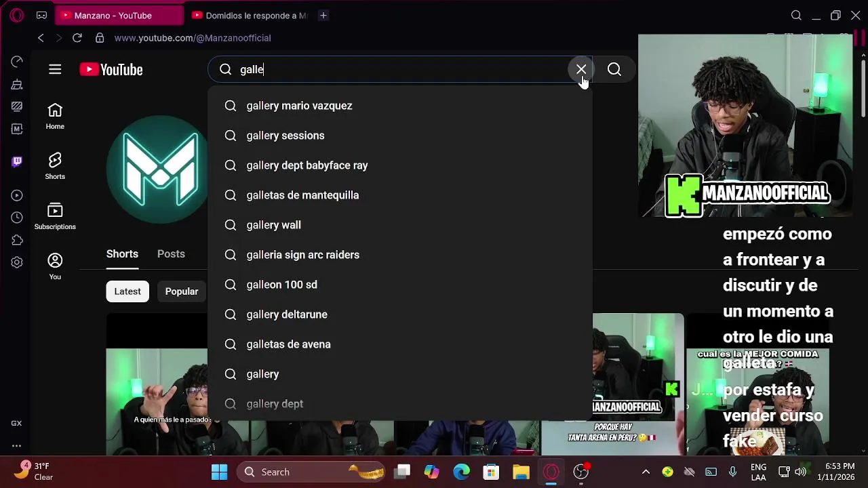Open Twitch in Opera sidebar

tap(17, 161)
